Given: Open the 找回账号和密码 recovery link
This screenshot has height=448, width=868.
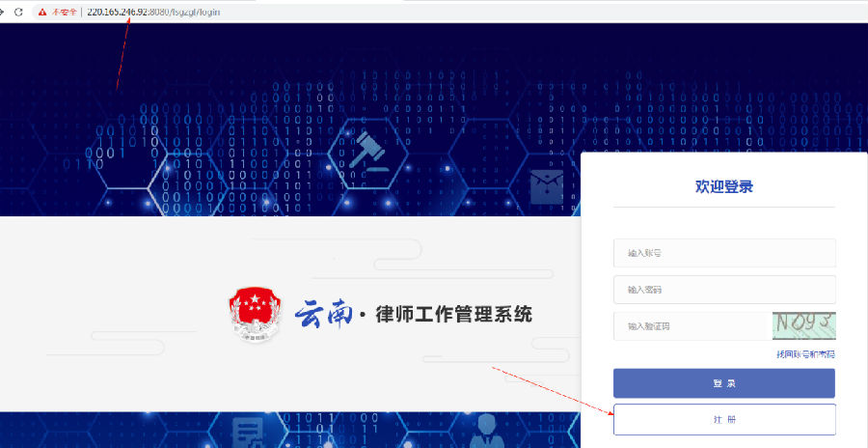Looking at the screenshot, I should coord(805,354).
